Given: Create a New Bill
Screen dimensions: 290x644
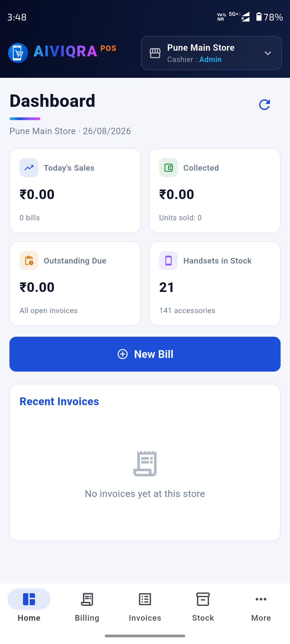Looking at the screenshot, I should [x=145, y=354].
